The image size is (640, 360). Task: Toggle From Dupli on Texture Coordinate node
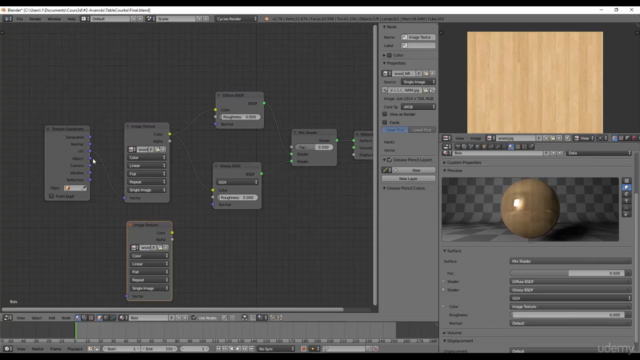(51, 196)
